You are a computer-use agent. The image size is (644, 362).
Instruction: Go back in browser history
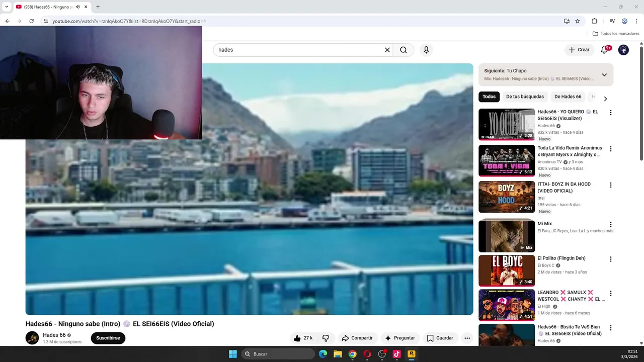pos(7,21)
